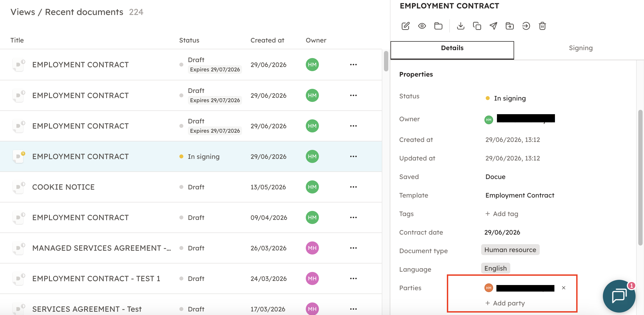
Task: Click the document list vertical scrollbar
Action: [386, 61]
